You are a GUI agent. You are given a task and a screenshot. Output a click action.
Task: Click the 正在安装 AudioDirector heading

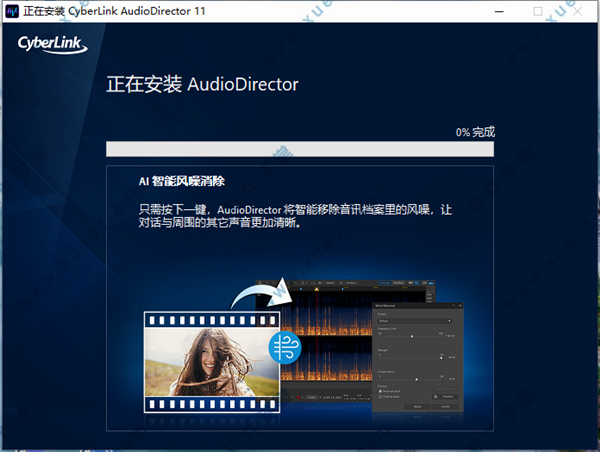tap(203, 84)
